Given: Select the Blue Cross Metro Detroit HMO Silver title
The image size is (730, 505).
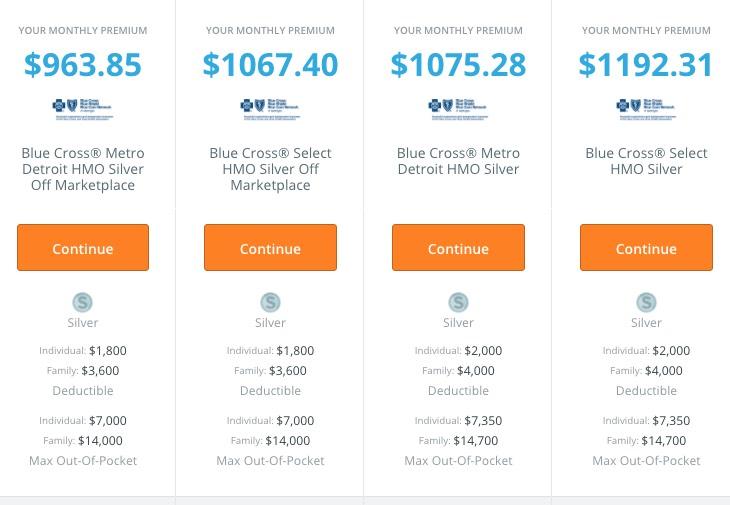Looking at the screenshot, I should point(458,161).
